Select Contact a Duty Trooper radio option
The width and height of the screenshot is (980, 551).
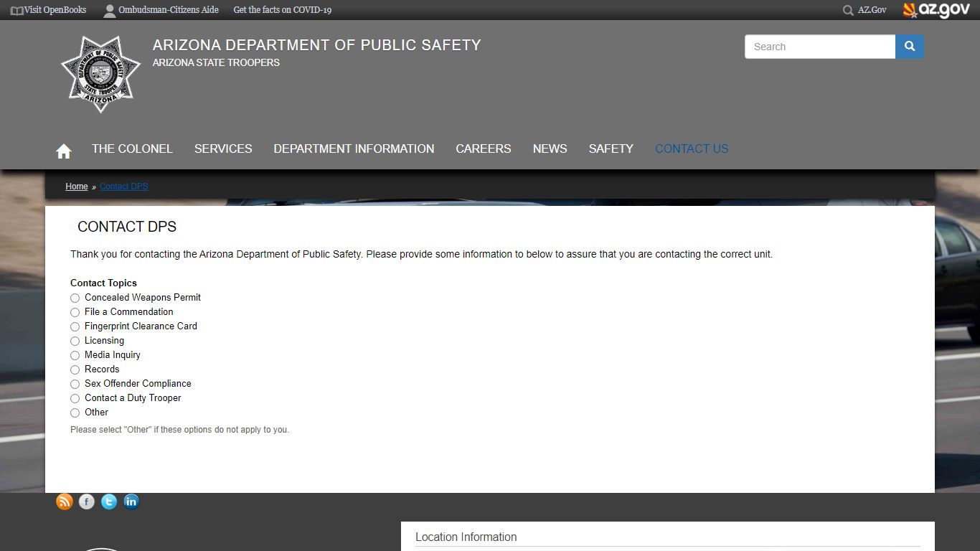pyautogui.click(x=75, y=398)
